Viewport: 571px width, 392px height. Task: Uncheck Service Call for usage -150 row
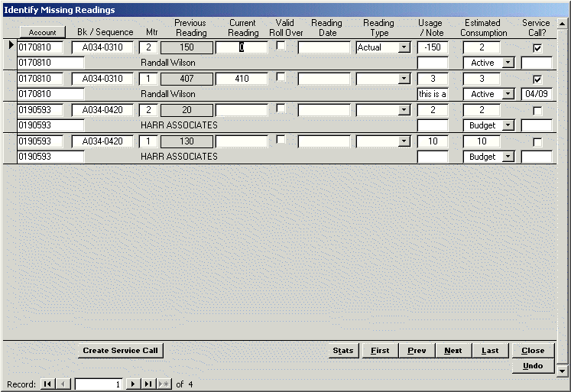pos(537,48)
